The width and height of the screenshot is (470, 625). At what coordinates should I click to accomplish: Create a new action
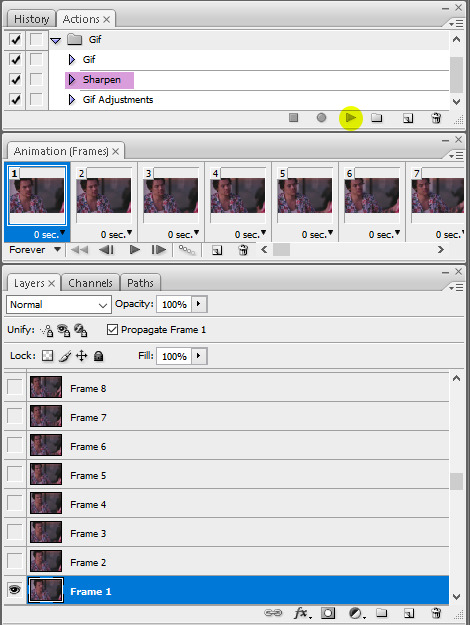coord(408,118)
